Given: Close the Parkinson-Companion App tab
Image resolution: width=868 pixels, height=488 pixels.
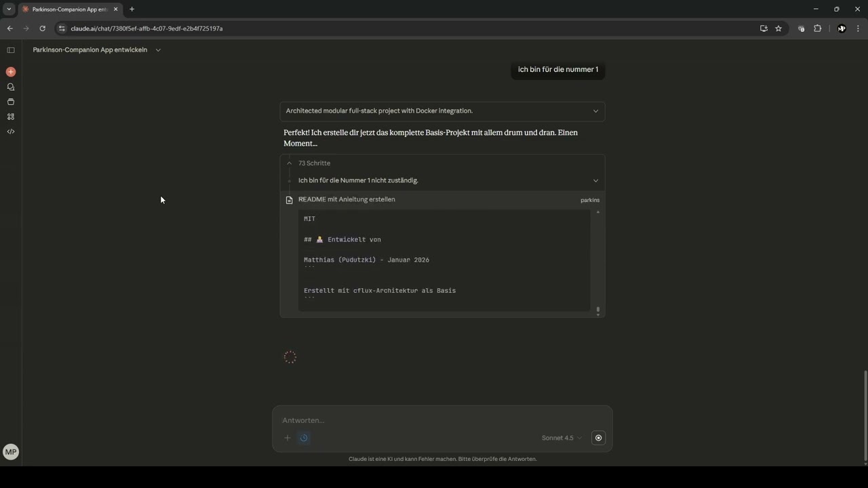Looking at the screenshot, I should click(115, 9).
